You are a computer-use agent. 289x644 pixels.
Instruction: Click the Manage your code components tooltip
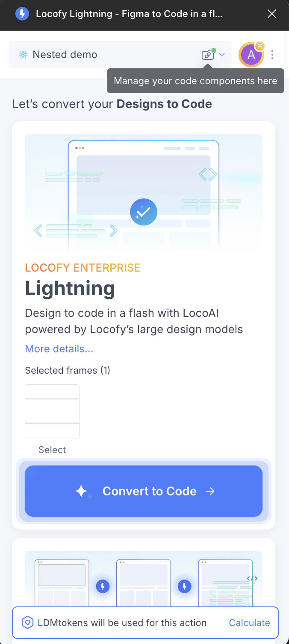click(195, 81)
